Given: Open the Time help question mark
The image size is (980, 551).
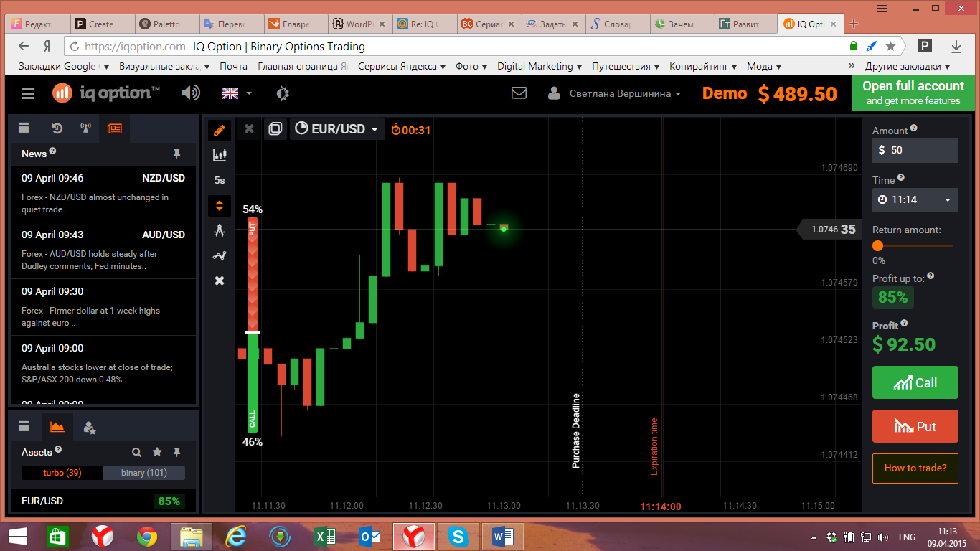Looking at the screenshot, I should coord(901,178).
